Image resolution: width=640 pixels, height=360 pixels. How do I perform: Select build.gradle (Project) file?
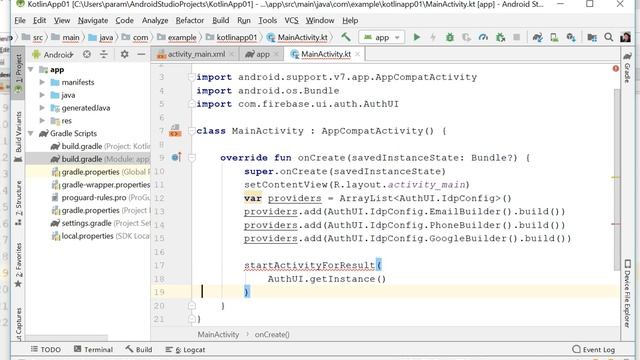click(88, 146)
